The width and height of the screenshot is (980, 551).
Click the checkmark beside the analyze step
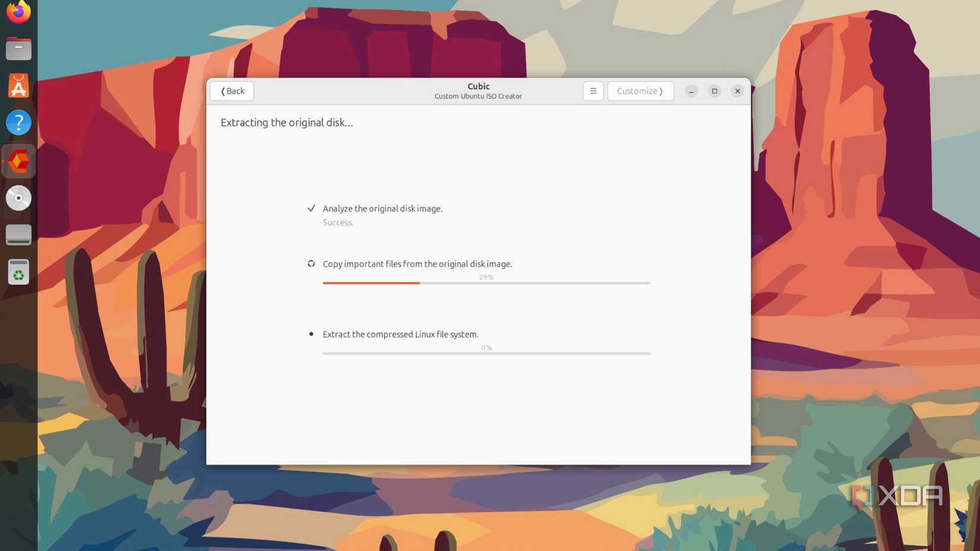coord(311,208)
